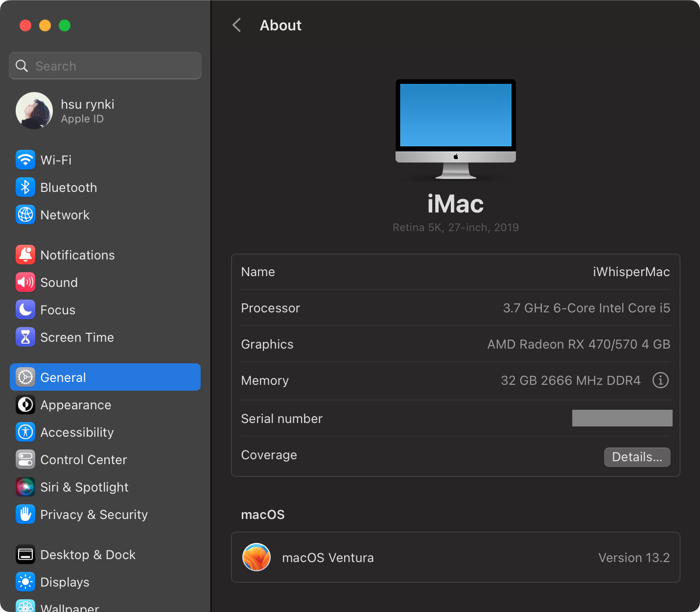This screenshot has width=700, height=612.
Task: Click the redacted Serial number value
Action: (x=622, y=418)
